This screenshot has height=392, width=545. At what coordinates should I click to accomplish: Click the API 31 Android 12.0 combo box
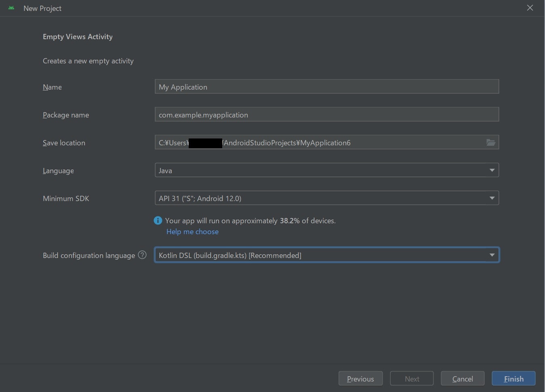click(319, 198)
